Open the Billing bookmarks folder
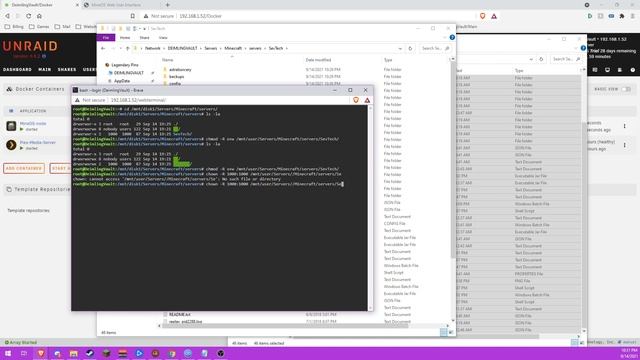The height and width of the screenshot is (360, 640). pyautogui.click(x=14, y=27)
